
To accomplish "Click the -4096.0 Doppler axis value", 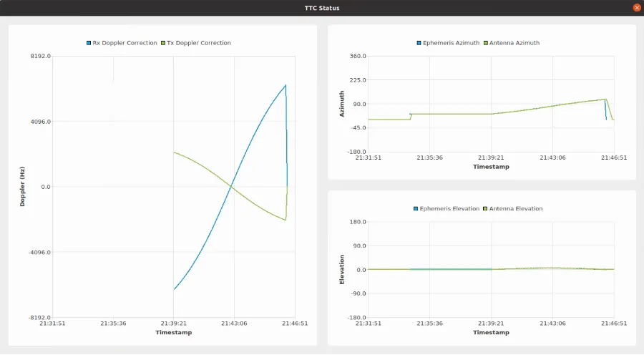I will click(39, 252).
